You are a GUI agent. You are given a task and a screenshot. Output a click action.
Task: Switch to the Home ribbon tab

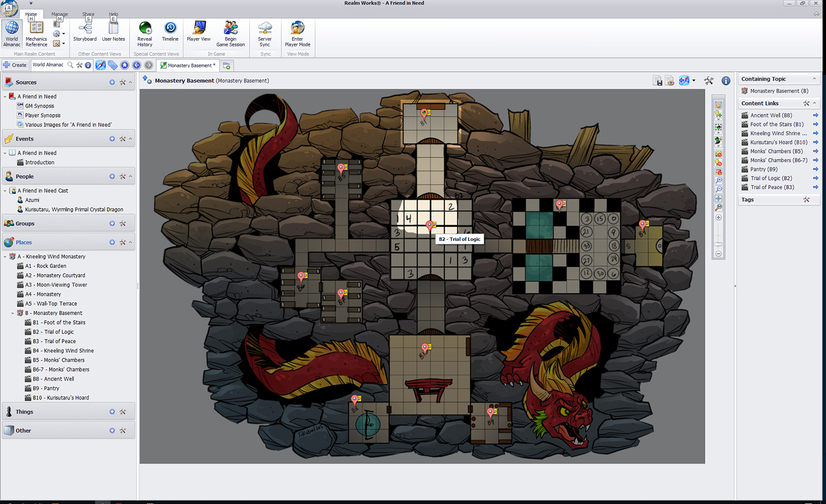click(x=31, y=14)
